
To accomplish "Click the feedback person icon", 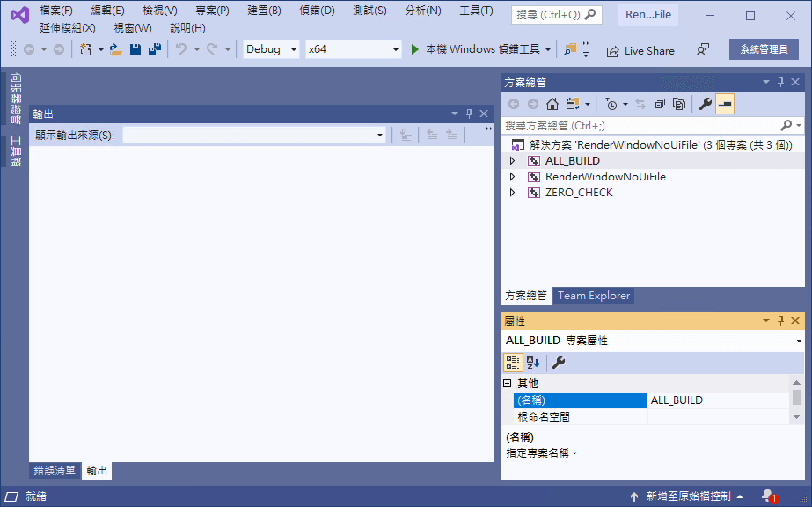I will tap(703, 49).
